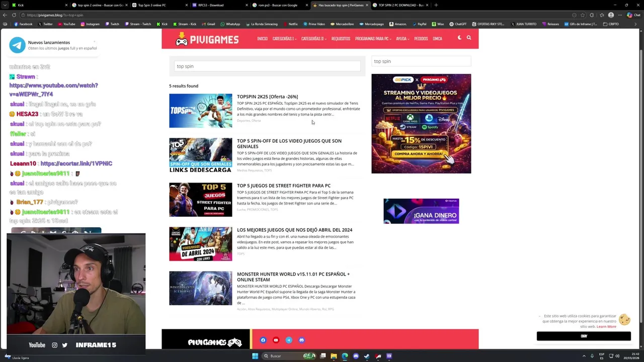Open a new browser tab with plus button
The height and width of the screenshot is (362, 644).
(x=436, y=5)
